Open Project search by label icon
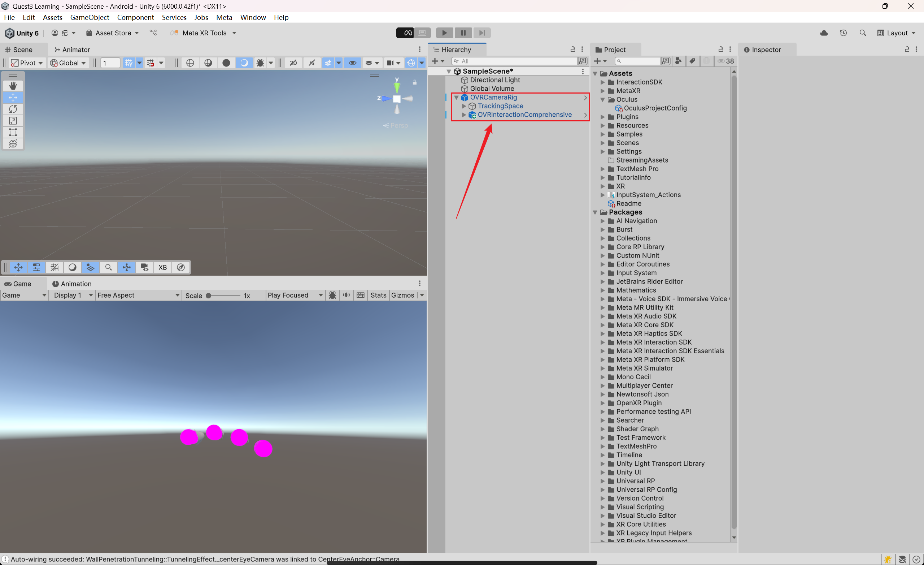 click(692, 61)
